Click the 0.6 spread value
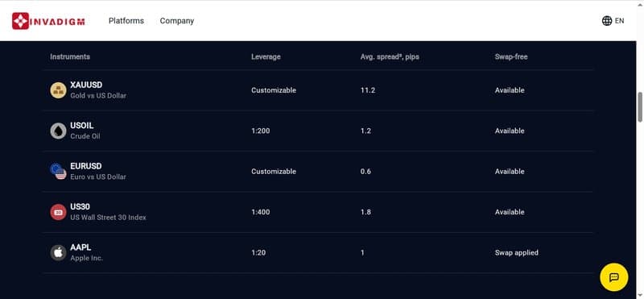The image size is (644, 299). point(365,172)
